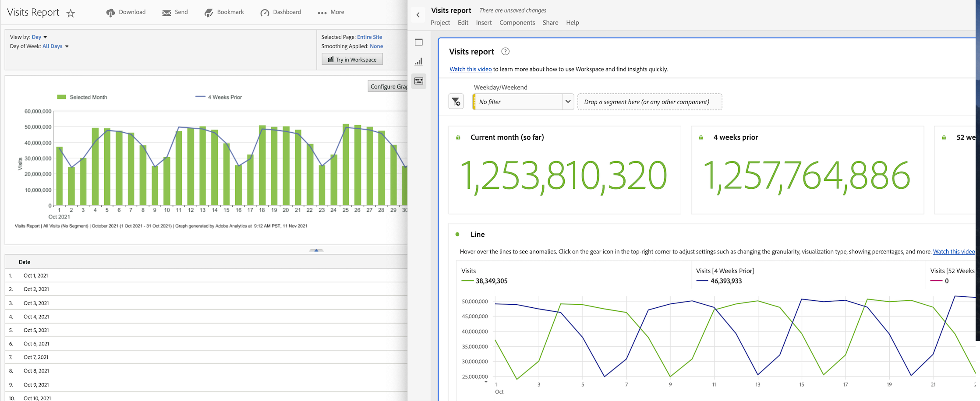The width and height of the screenshot is (980, 401).
Task: Click the help question mark beside Visits report
Action: pos(505,52)
